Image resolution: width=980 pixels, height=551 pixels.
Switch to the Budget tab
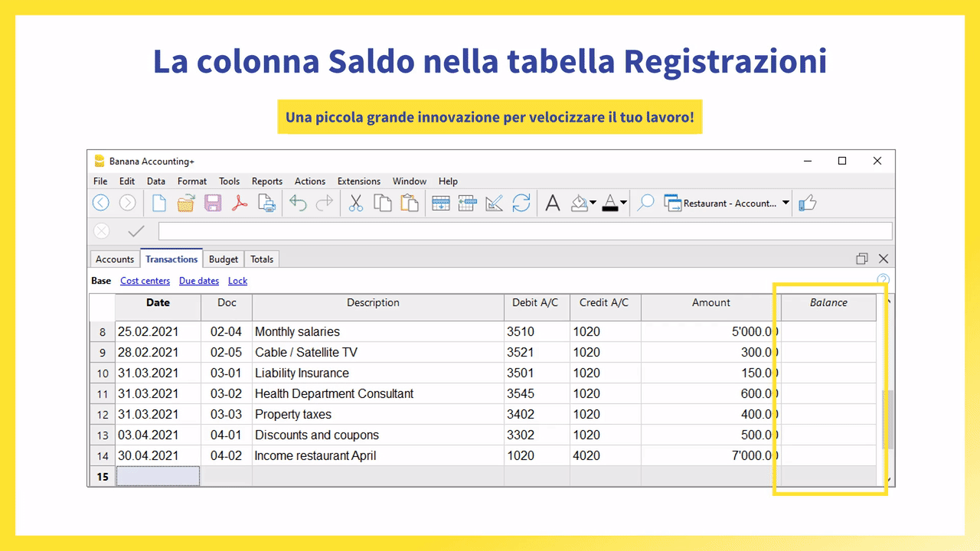tap(224, 259)
